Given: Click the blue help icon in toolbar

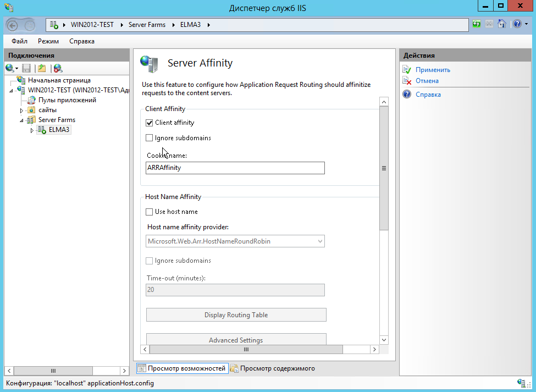Looking at the screenshot, I should pos(516,24).
